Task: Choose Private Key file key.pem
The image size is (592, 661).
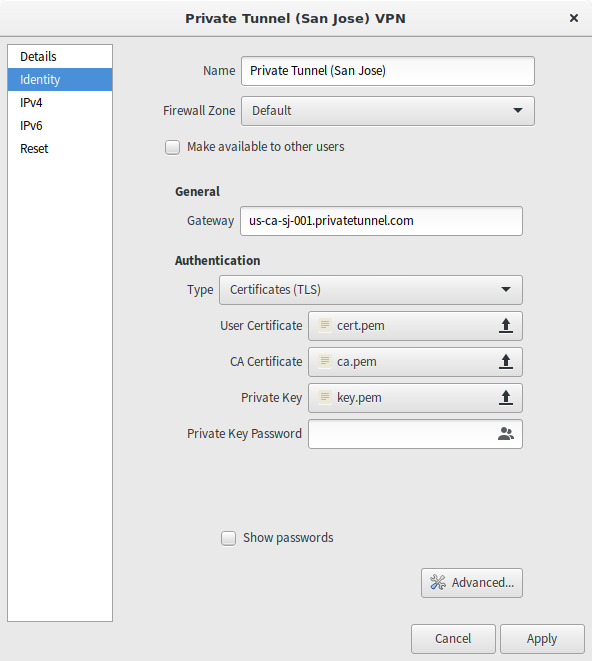Action: (x=415, y=398)
